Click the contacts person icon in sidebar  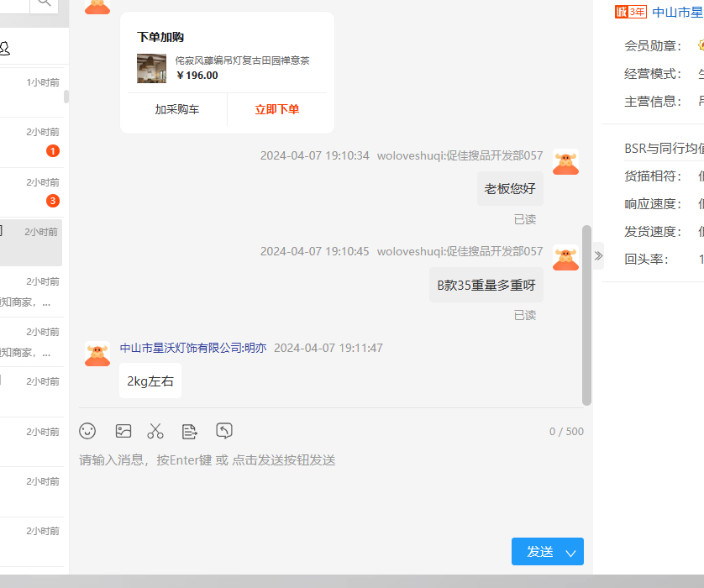(4, 48)
